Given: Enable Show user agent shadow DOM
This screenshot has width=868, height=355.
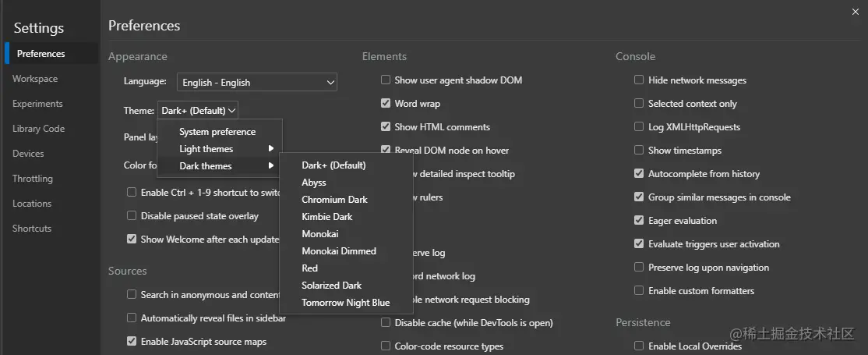Looking at the screenshot, I should [x=386, y=80].
